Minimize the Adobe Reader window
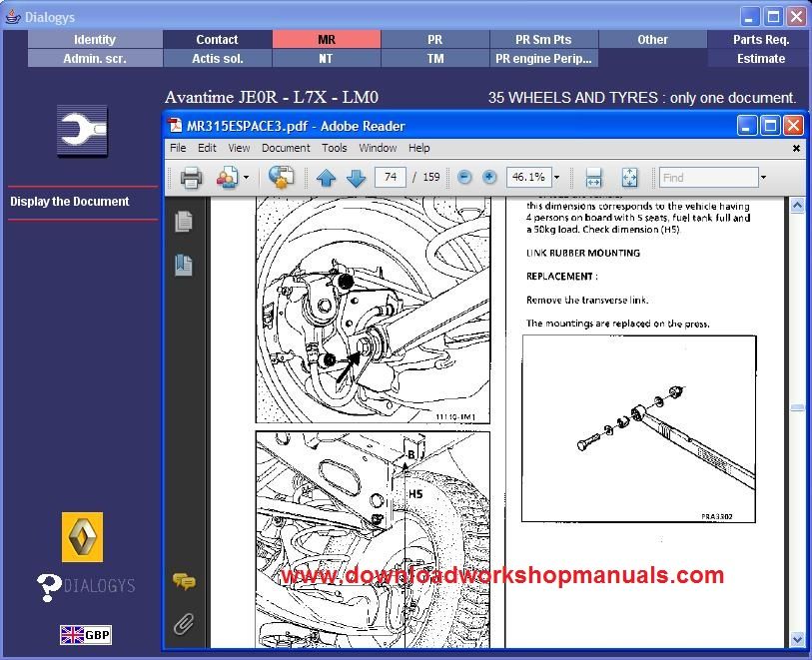Image resolution: width=812 pixels, height=660 pixels. [x=747, y=125]
